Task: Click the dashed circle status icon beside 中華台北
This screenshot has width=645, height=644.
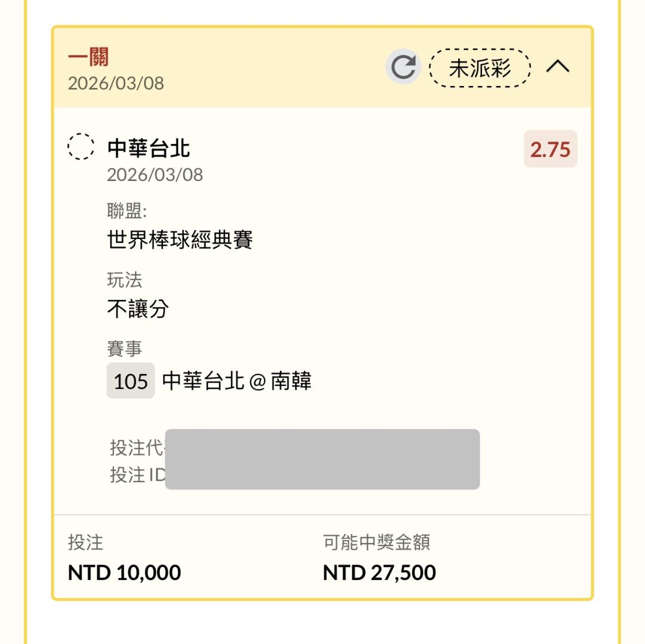Action: tap(81, 147)
